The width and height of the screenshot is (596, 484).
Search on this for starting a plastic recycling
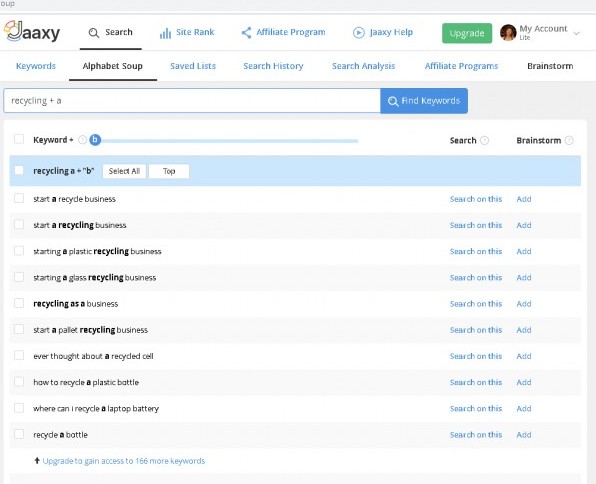click(x=476, y=251)
